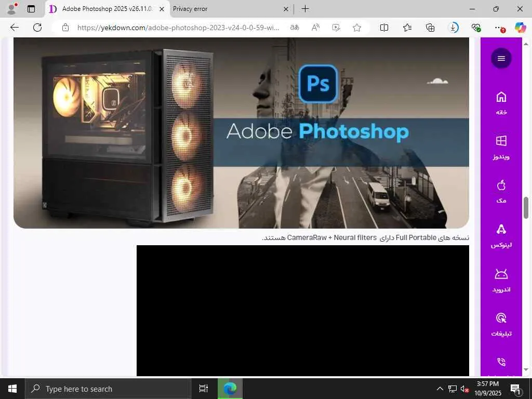Click the browser Back arrow
Viewport: 532px width, 399px height.
[x=14, y=28]
